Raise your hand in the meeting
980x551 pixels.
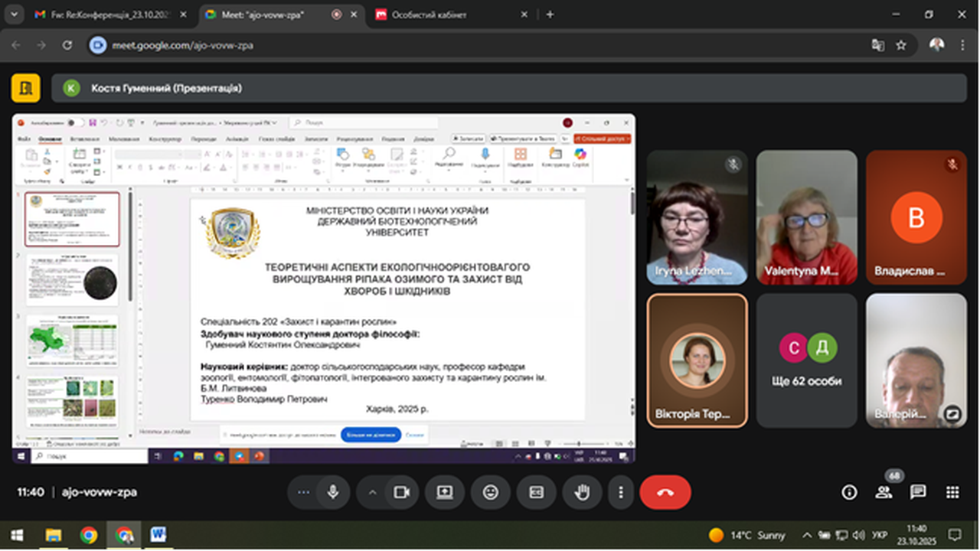pos(582,492)
